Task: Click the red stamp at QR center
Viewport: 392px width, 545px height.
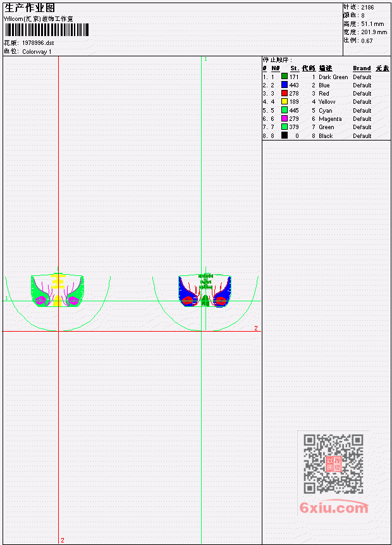Action: tap(334, 464)
